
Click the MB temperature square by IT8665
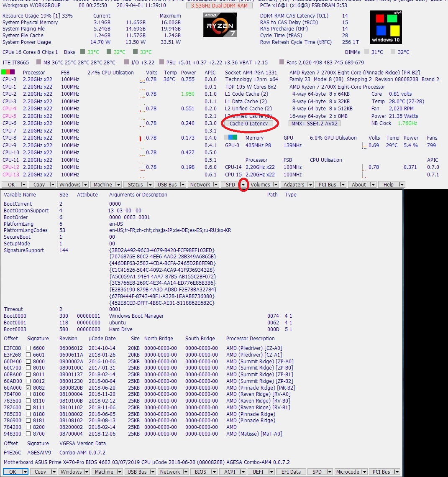38,62
